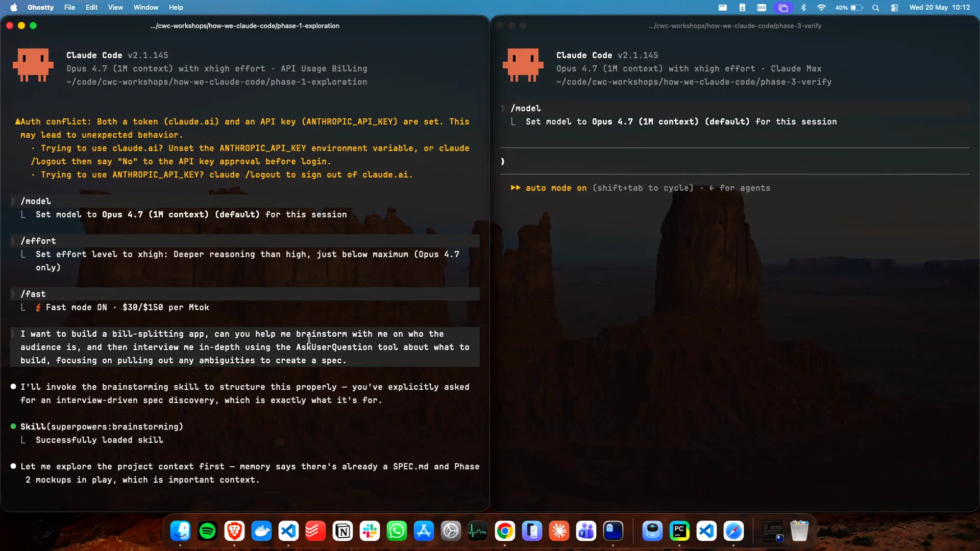Screen dimensions: 980x551
Task: Open Brave browser in the Dock
Action: (234, 531)
